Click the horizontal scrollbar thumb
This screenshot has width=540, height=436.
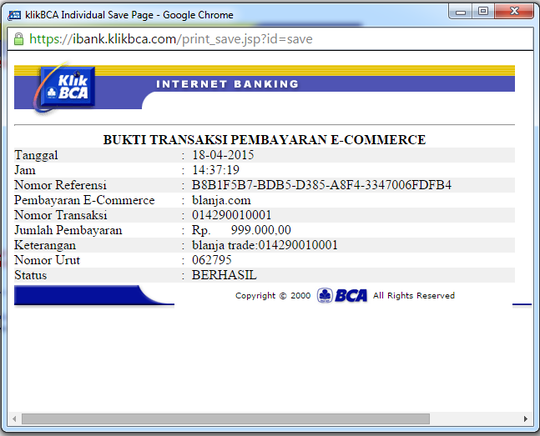(226, 419)
